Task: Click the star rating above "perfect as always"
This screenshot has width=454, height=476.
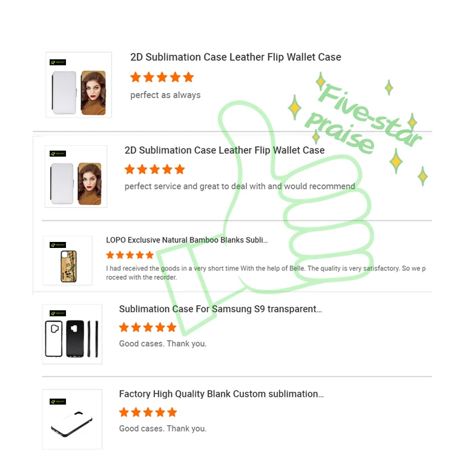Action: (162, 77)
